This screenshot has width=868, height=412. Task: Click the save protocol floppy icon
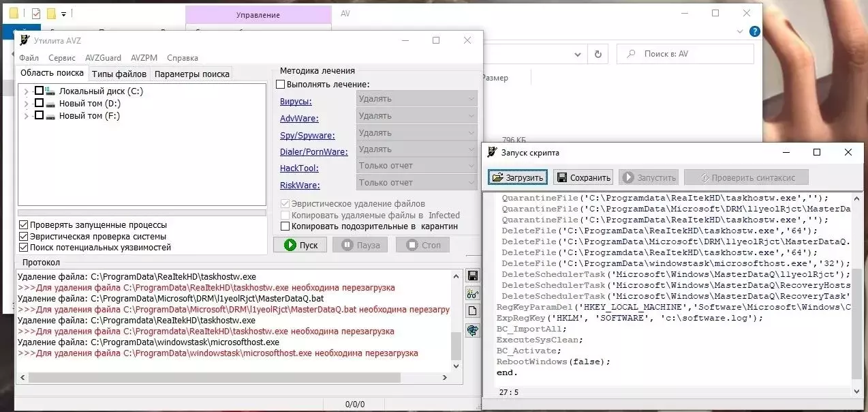[x=472, y=276]
